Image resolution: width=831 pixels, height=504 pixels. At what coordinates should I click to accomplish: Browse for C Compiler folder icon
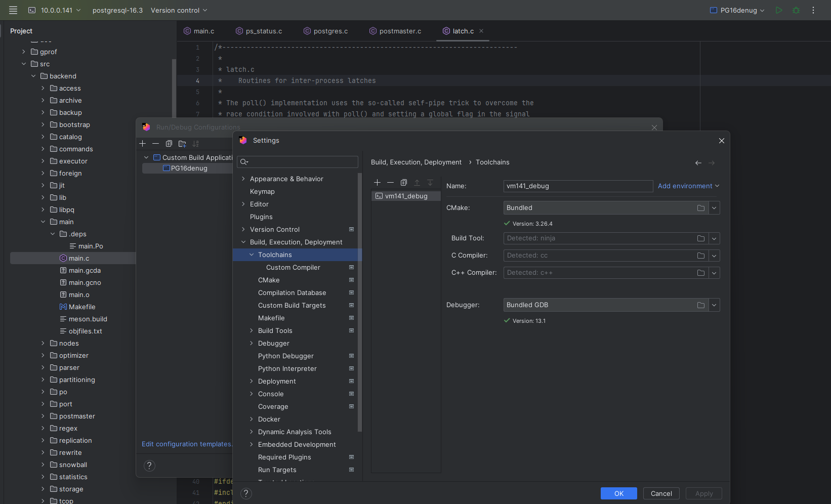coord(701,256)
